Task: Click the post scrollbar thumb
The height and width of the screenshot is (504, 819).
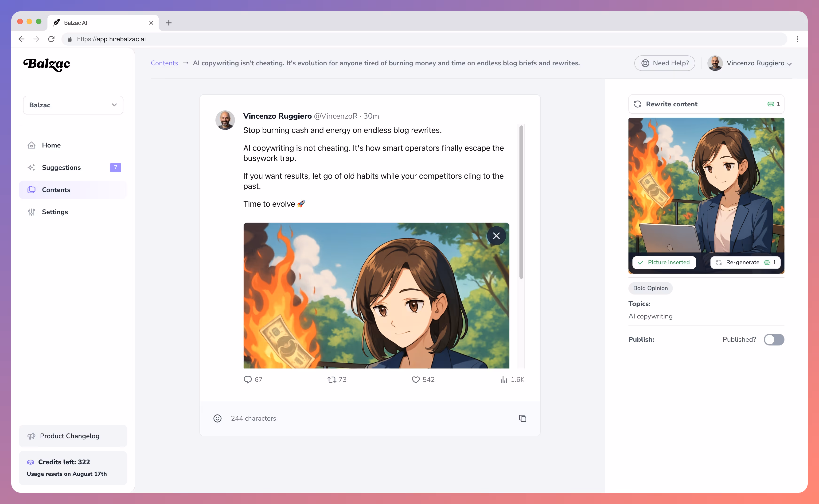Action: [x=521, y=202]
